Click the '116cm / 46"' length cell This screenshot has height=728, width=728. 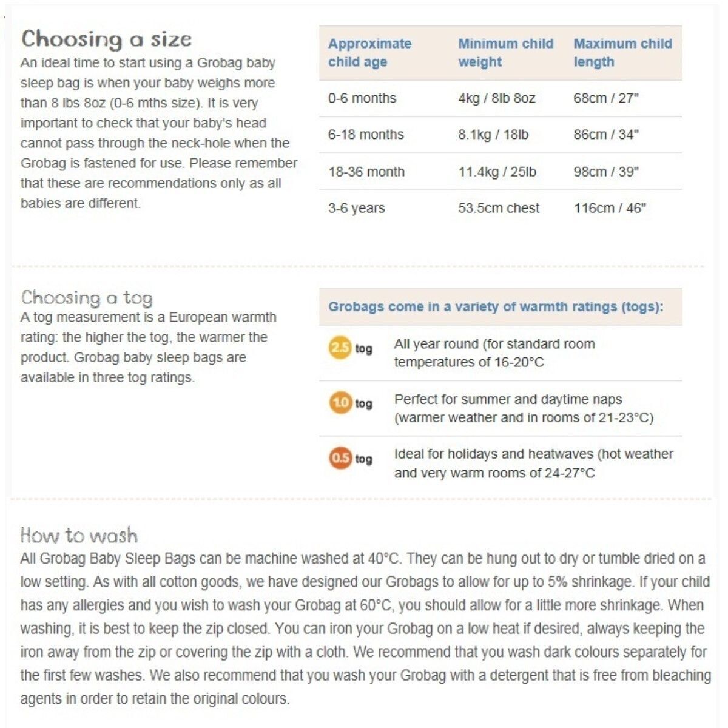tap(610, 208)
